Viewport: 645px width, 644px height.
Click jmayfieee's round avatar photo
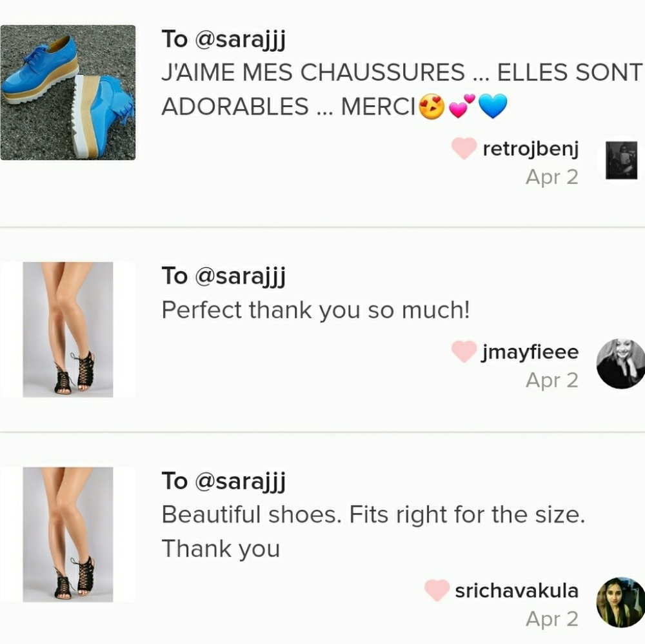click(620, 364)
